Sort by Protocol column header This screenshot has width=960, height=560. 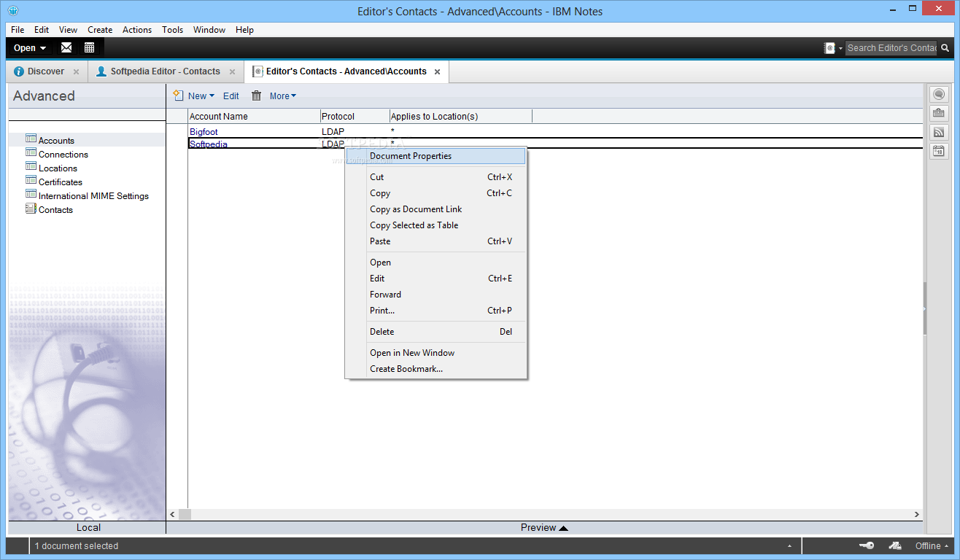(355, 117)
